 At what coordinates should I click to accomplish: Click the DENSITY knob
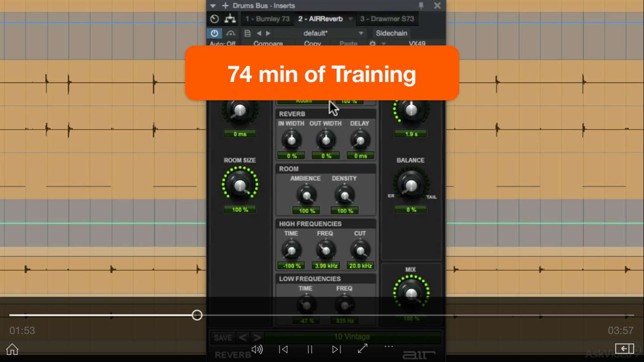[x=344, y=195]
